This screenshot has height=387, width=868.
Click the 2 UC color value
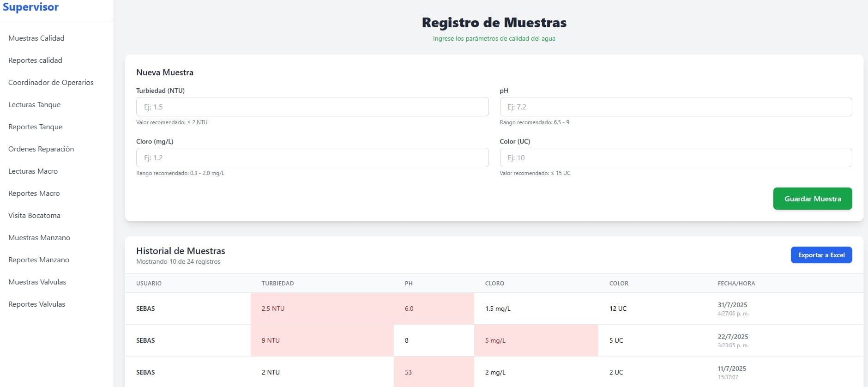coord(616,372)
